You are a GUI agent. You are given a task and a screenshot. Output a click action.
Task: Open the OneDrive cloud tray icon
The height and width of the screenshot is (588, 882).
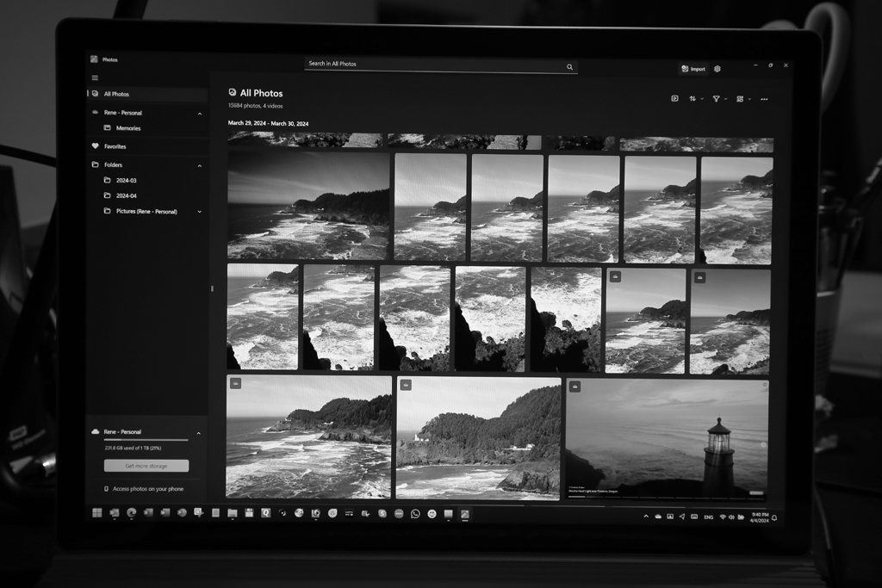pyautogui.click(x=657, y=516)
